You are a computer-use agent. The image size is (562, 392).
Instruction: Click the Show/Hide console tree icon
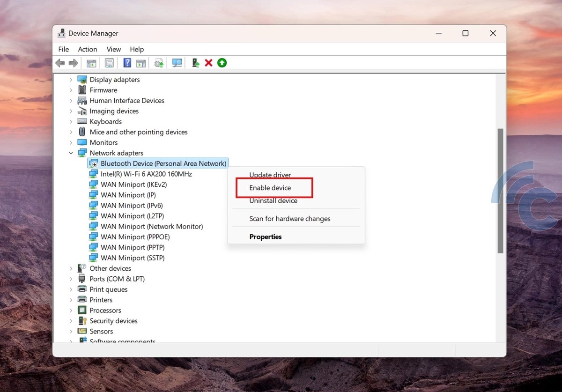[91, 62]
